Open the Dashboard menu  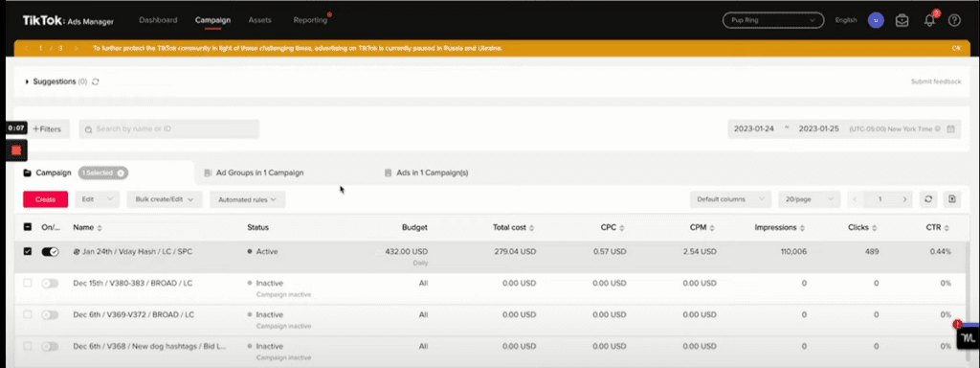[158, 20]
